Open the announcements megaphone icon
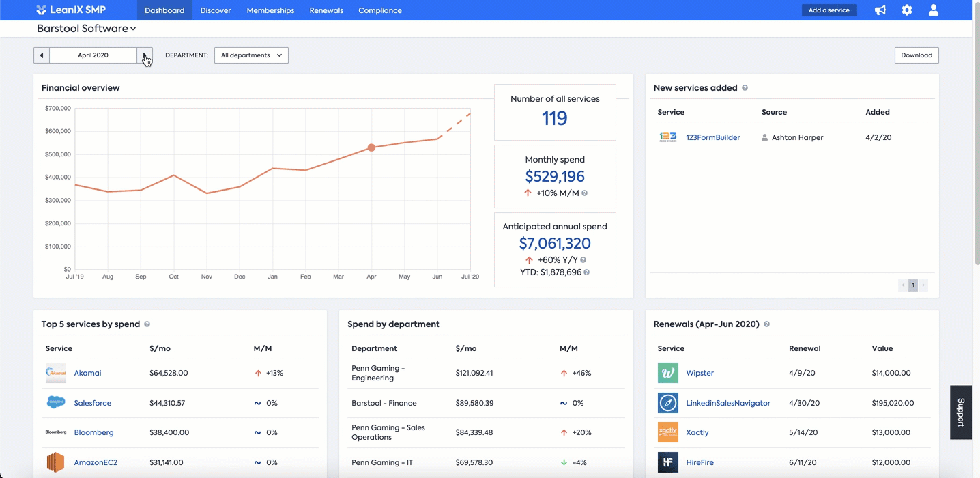This screenshot has width=980, height=478. [880, 10]
